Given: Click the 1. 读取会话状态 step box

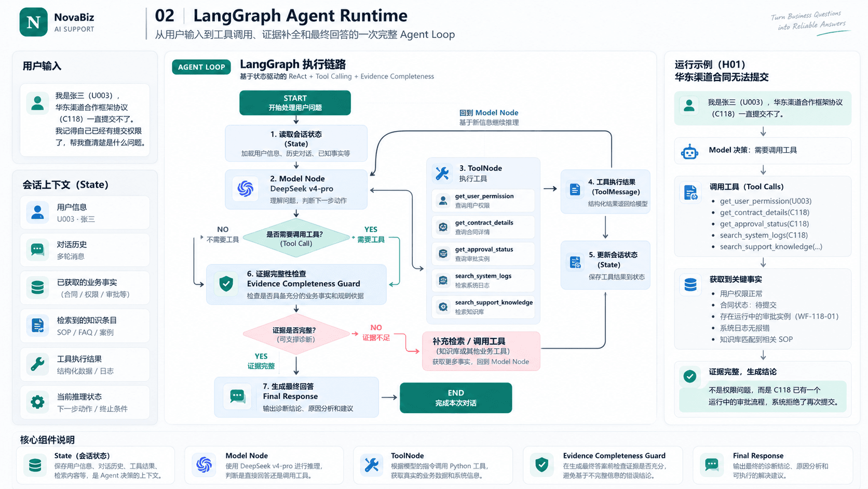Looking at the screenshot, I should coord(296,143).
